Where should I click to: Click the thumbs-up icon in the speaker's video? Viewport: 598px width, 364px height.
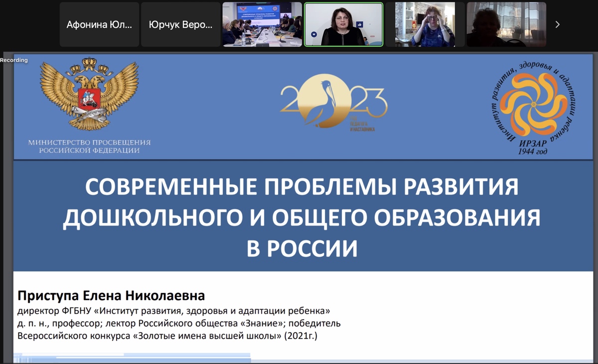pyautogui.click(x=359, y=25)
